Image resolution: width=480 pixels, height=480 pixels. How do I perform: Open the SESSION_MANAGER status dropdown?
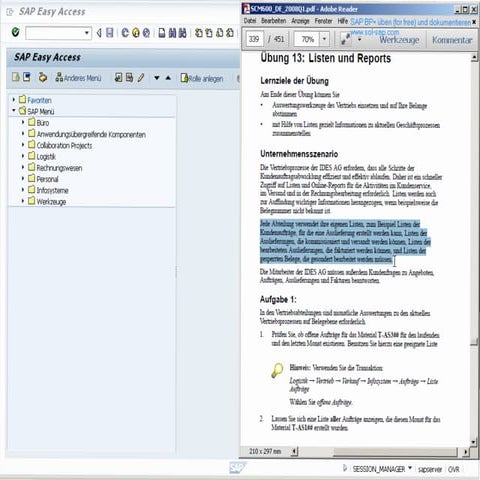coord(410,468)
